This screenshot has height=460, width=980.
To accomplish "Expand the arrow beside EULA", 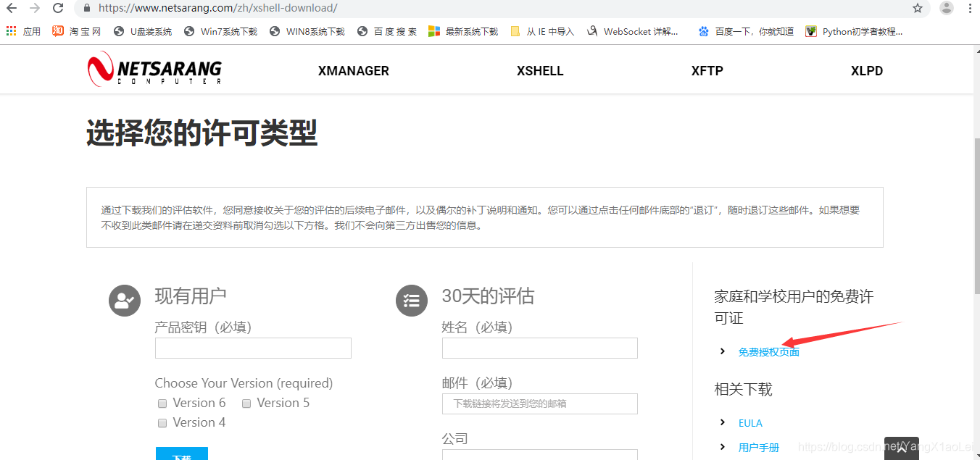I will [x=723, y=422].
